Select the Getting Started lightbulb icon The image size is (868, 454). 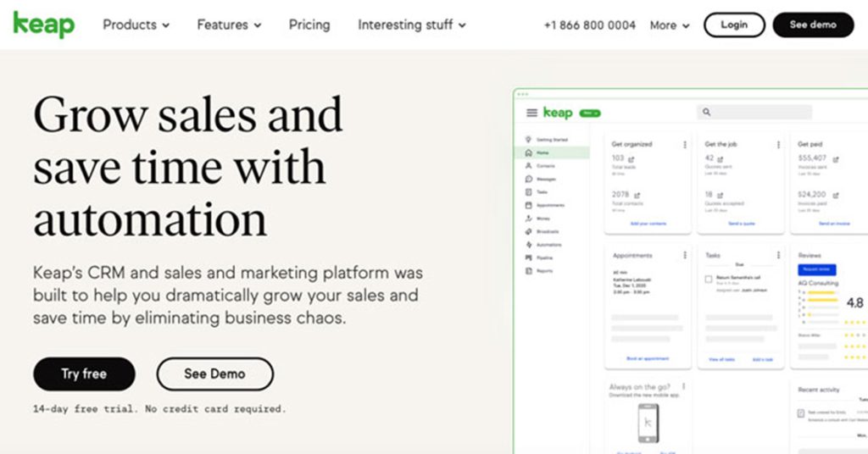528,140
